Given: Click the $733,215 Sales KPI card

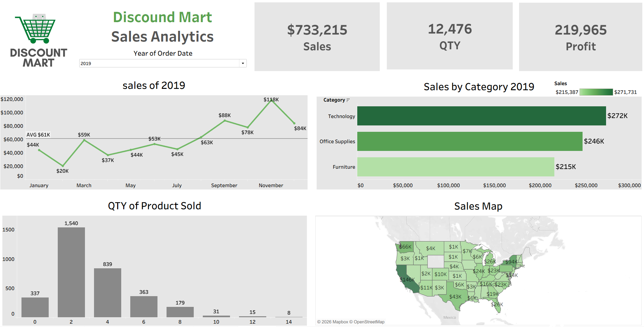Looking at the screenshot, I should [x=317, y=37].
